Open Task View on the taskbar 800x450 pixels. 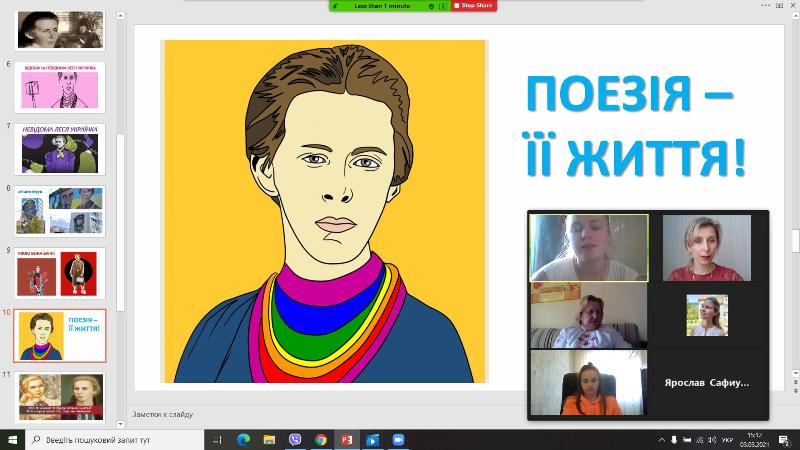click(x=218, y=440)
